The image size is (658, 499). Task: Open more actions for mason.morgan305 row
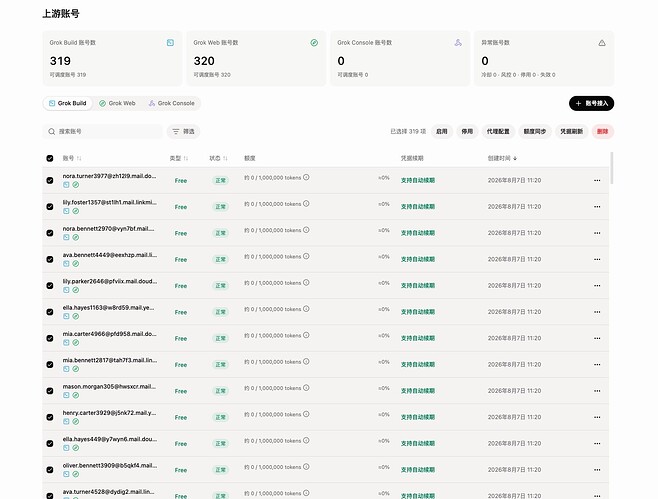[597, 391]
